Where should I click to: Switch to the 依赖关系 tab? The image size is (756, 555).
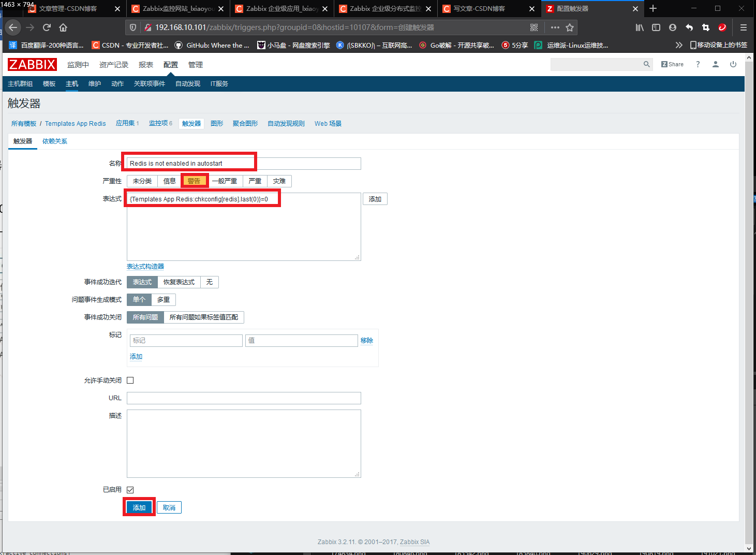[x=55, y=141]
